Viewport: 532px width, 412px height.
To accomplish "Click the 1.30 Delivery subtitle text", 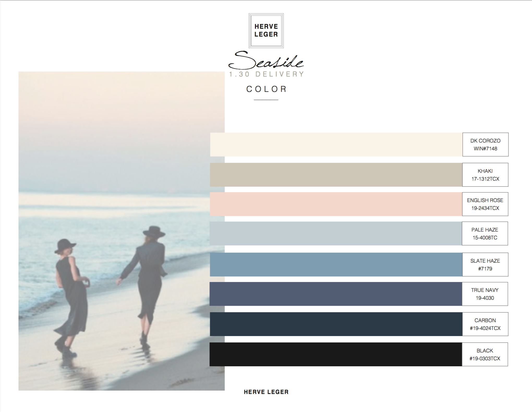I will tap(267, 74).
